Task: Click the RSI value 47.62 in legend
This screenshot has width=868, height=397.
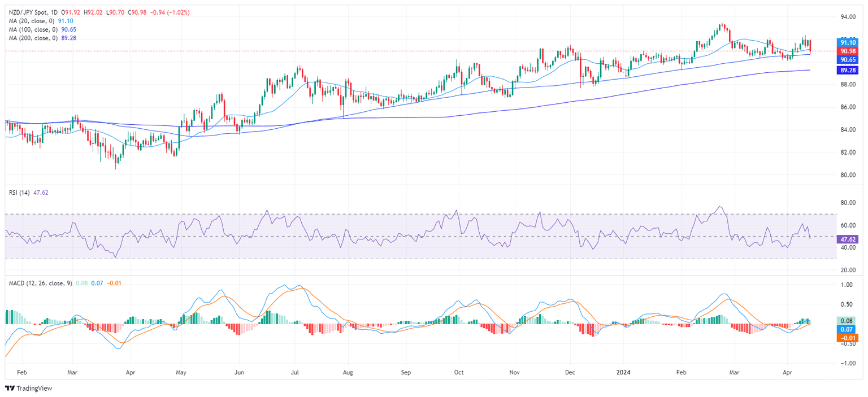Action: [41, 193]
